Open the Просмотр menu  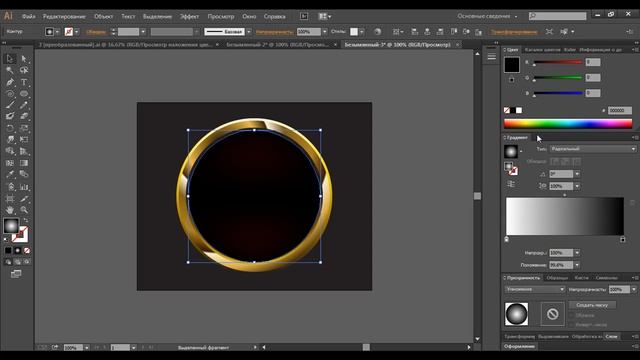(x=221, y=16)
